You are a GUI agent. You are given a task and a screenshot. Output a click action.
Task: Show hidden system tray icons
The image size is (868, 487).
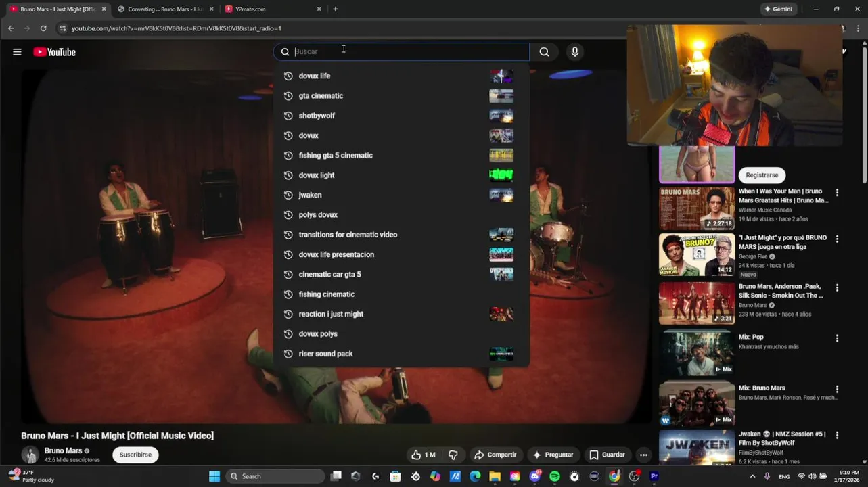(752, 476)
